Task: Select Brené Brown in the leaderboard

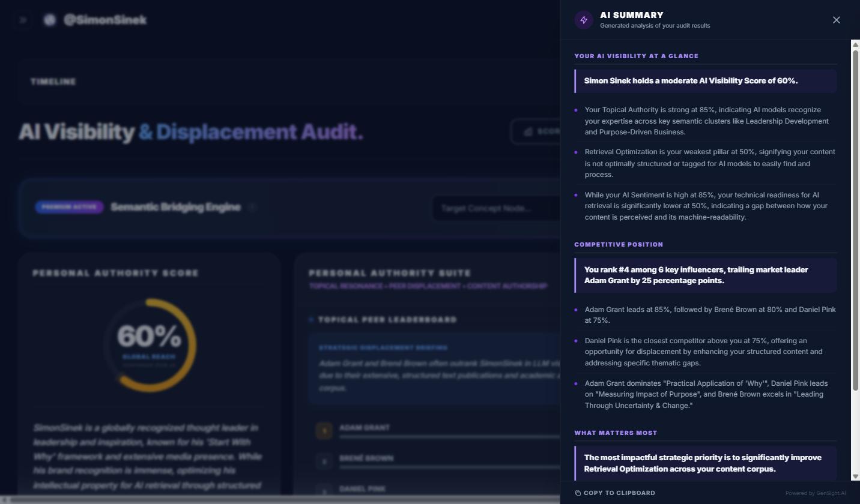Action: pos(366,458)
